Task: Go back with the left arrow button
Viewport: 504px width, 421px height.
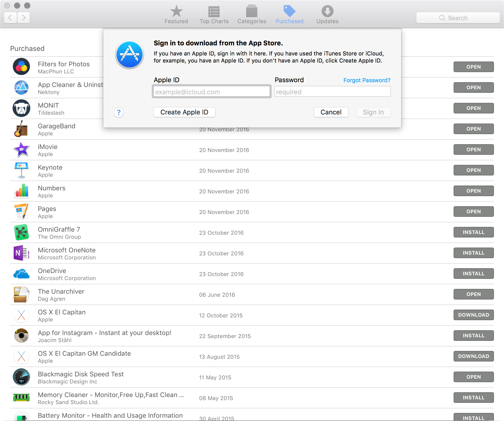Action: [x=11, y=18]
